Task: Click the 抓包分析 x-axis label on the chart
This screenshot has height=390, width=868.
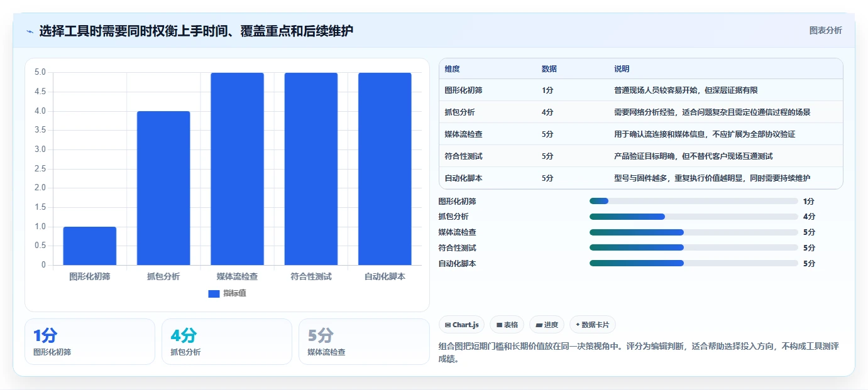Action: tap(163, 276)
